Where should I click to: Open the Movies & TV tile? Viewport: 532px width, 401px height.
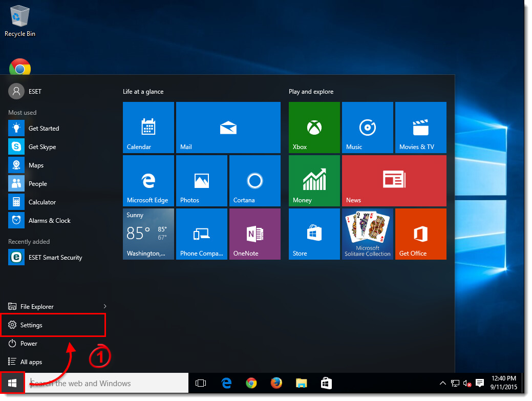point(421,127)
